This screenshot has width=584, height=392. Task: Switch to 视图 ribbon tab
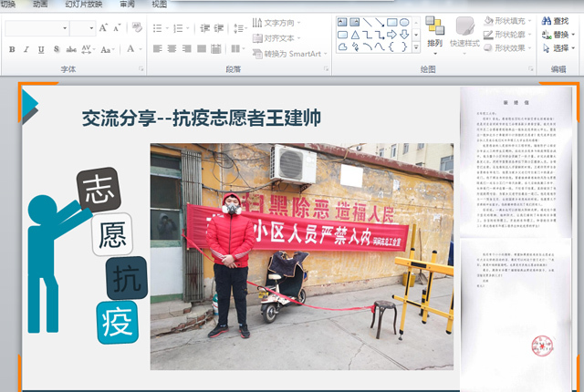coord(160,4)
